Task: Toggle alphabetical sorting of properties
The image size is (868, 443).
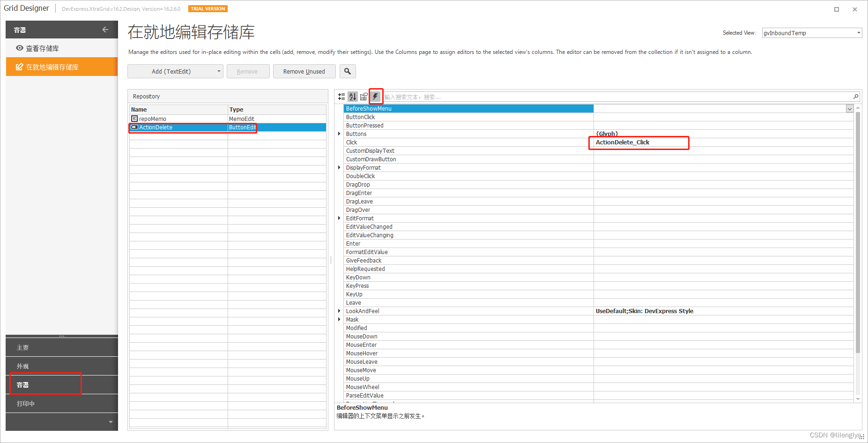Action: pos(353,96)
